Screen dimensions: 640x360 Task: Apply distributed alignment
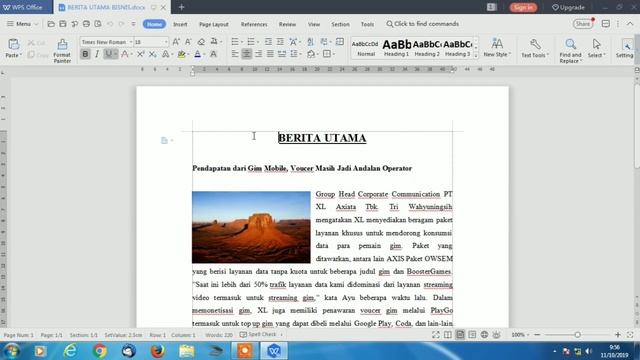coord(282,54)
